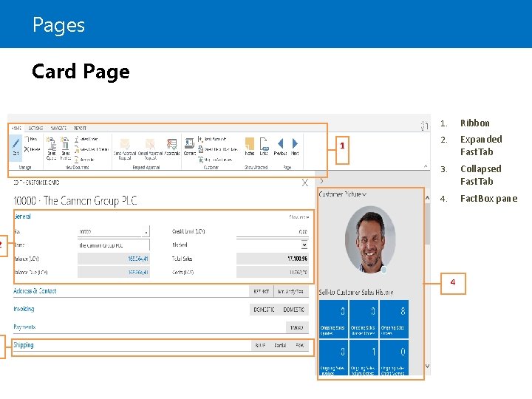Click the FactBox vertical scrollbar thumb
532x399 pixels.
[x=428, y=223]
